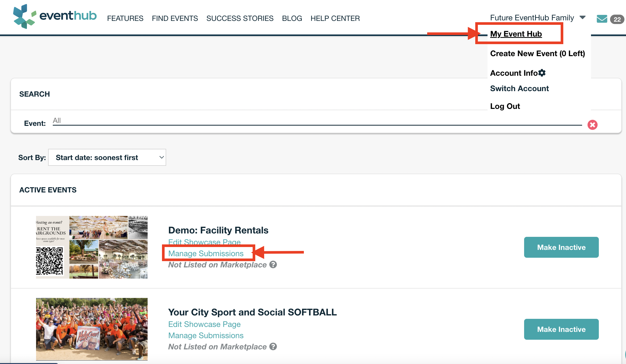Manage Submissions for SOFTBALL event
Image resolution: width=626 pixels, height=364 pixels.
[x=206, y=335]
